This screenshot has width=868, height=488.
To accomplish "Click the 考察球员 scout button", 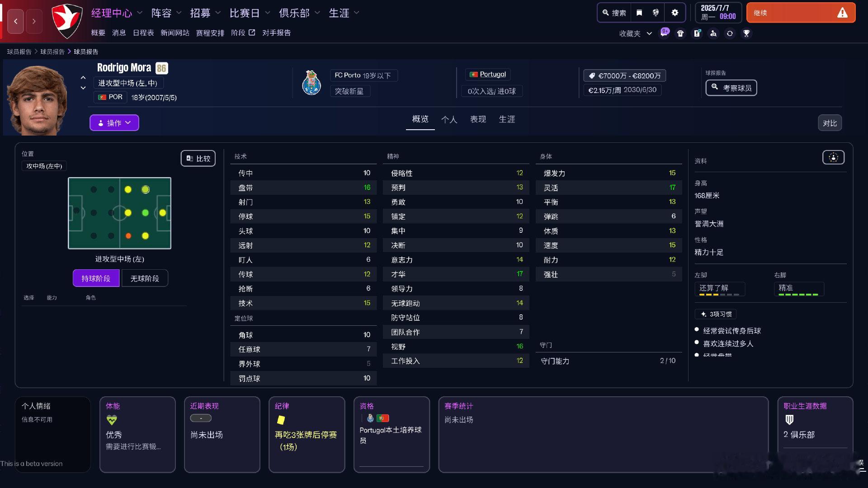I will pyautogui.click(x=731, y=88).
